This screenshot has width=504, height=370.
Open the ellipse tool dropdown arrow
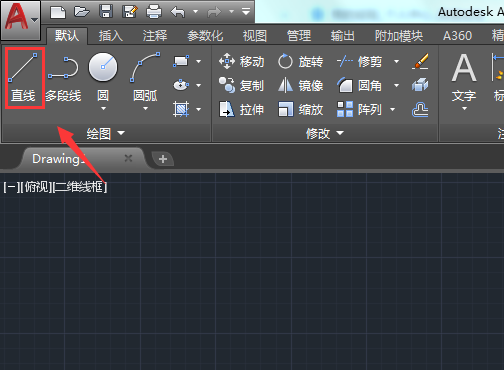(199, 85)
